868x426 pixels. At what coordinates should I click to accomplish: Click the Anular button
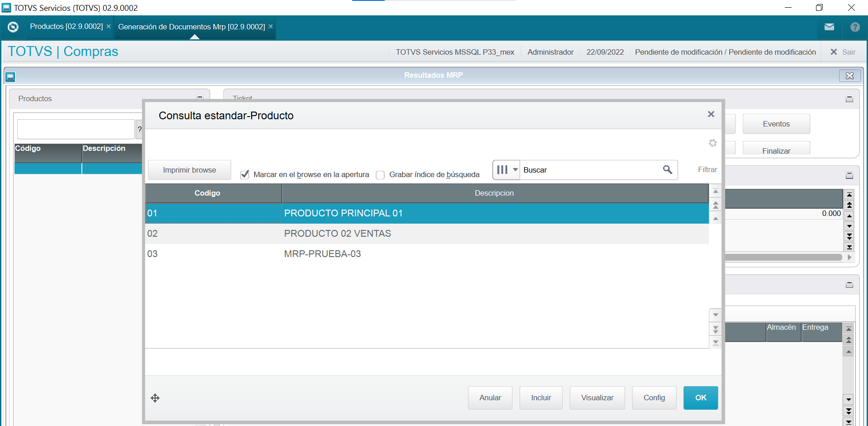coord(490,398)
